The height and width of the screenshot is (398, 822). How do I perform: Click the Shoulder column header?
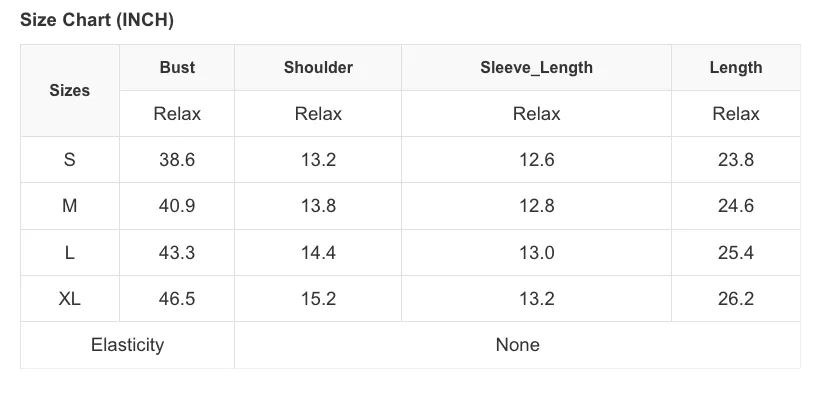point(318,68)
